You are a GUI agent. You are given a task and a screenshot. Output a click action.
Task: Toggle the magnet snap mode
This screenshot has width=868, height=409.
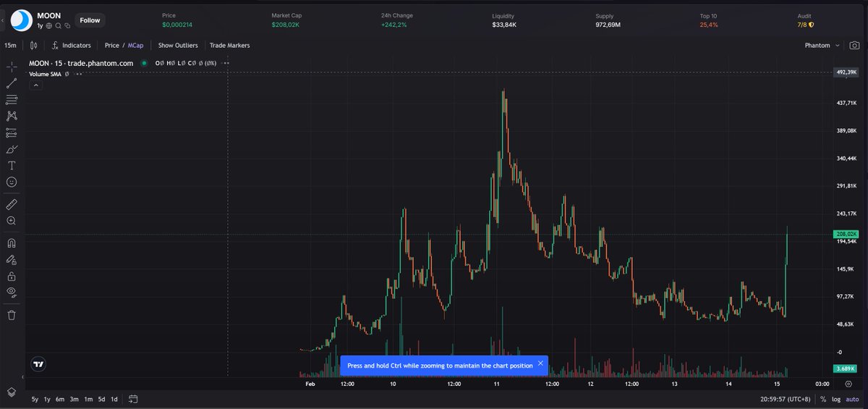click(x=12, y=243)
